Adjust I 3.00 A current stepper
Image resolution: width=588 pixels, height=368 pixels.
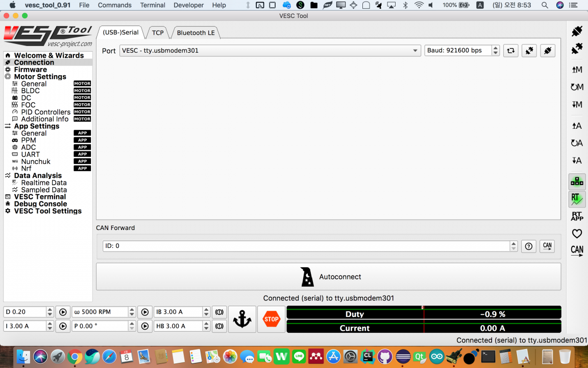click(50, 326)
